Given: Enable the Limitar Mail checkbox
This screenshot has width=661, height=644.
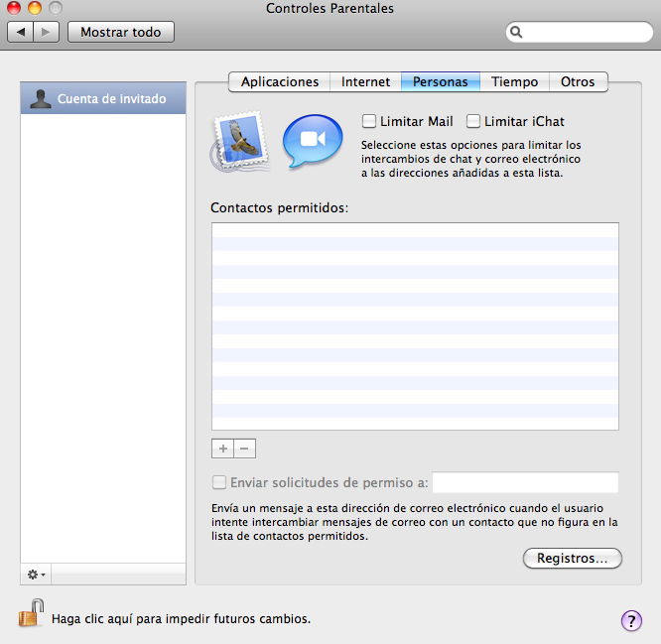Looking at the screenshot, I should tap(370, 121).
